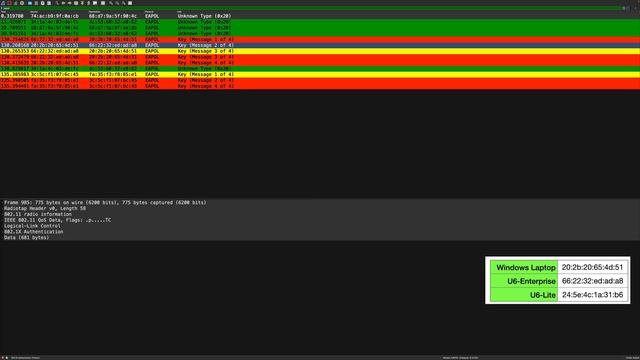
Task: Expand Logical-Link Control details
Action: tap(320, 226)
